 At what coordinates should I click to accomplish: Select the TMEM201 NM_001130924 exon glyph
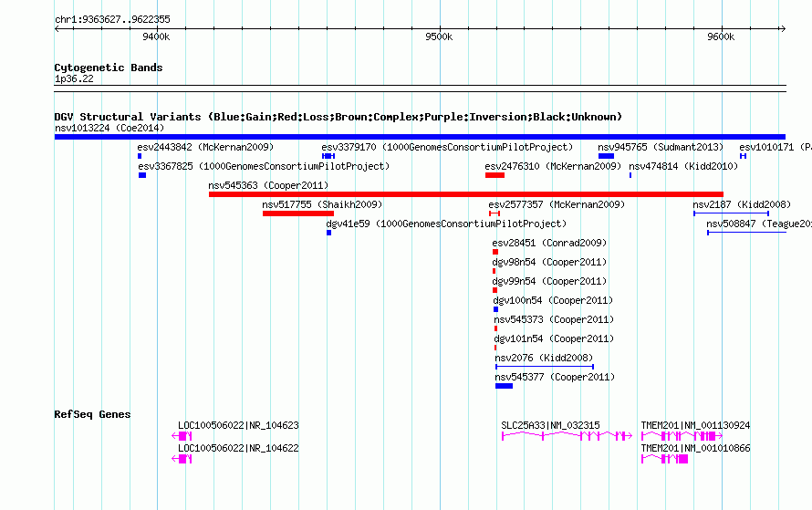pyautogui.click(x=682, y=436)
